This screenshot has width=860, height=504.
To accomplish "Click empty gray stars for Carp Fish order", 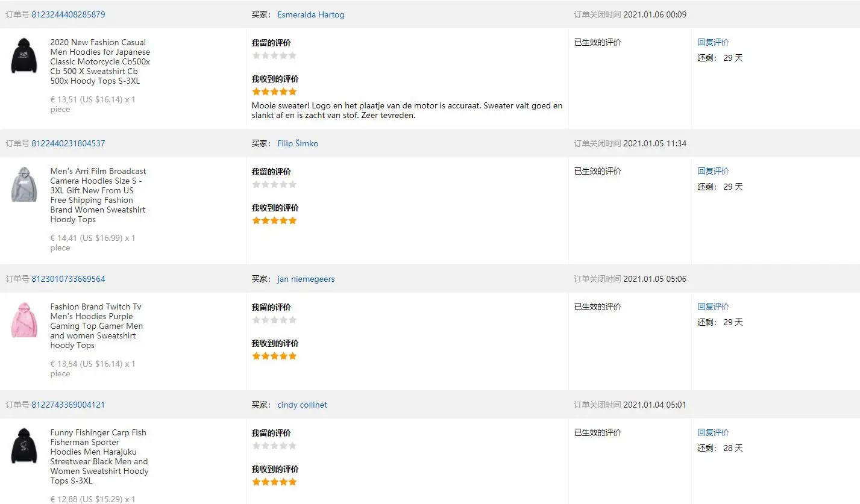I will coord(274,446).
